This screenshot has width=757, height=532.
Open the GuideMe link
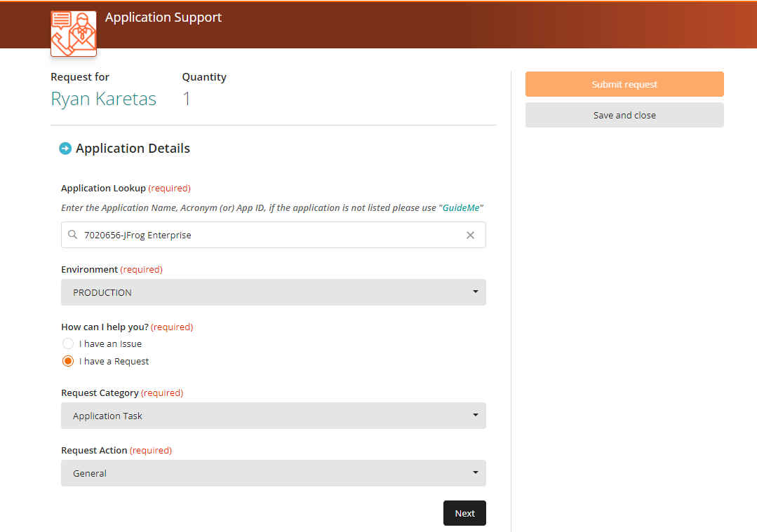pos(461,208)
